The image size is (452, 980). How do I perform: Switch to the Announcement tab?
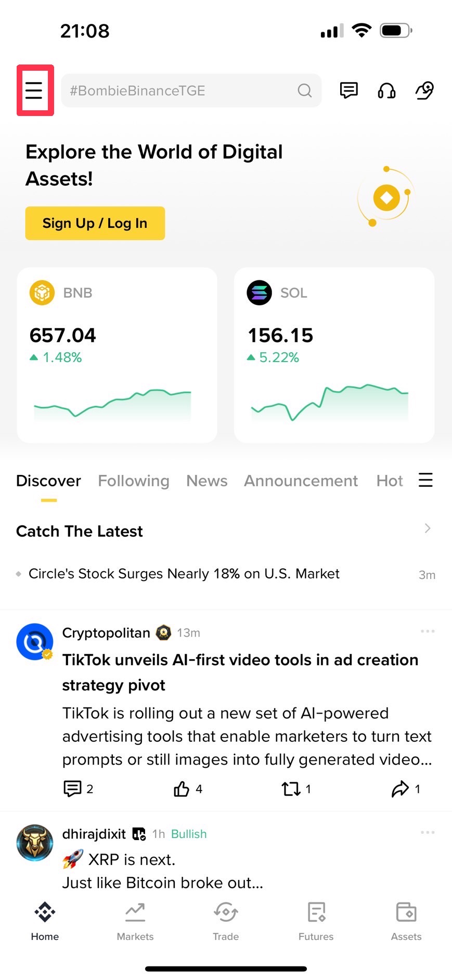point(301,481)
